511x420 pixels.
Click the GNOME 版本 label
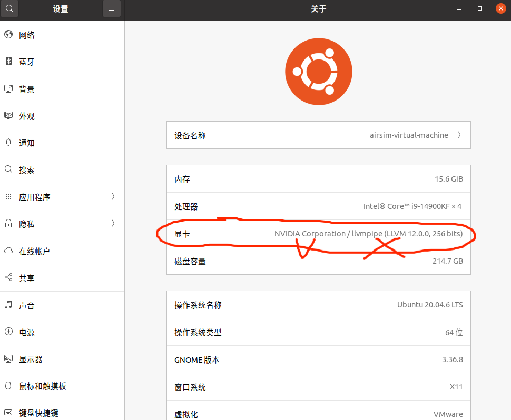(x=197, y=360)
